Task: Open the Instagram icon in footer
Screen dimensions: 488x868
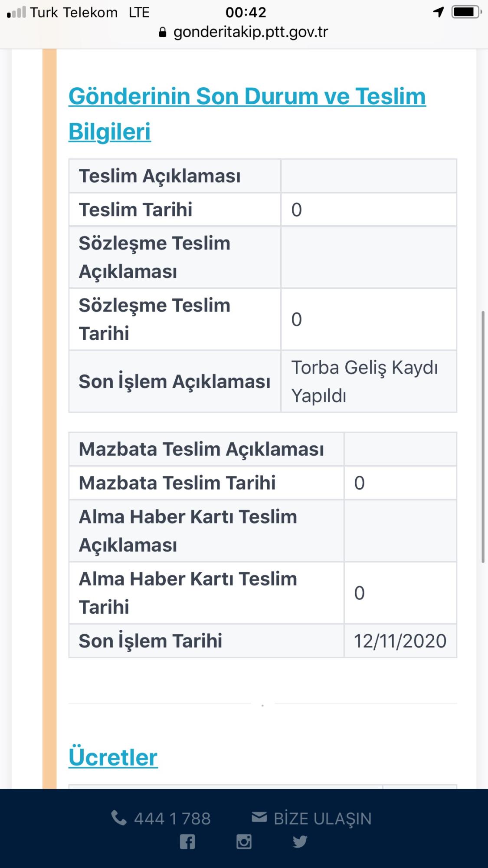Action: 244,842
